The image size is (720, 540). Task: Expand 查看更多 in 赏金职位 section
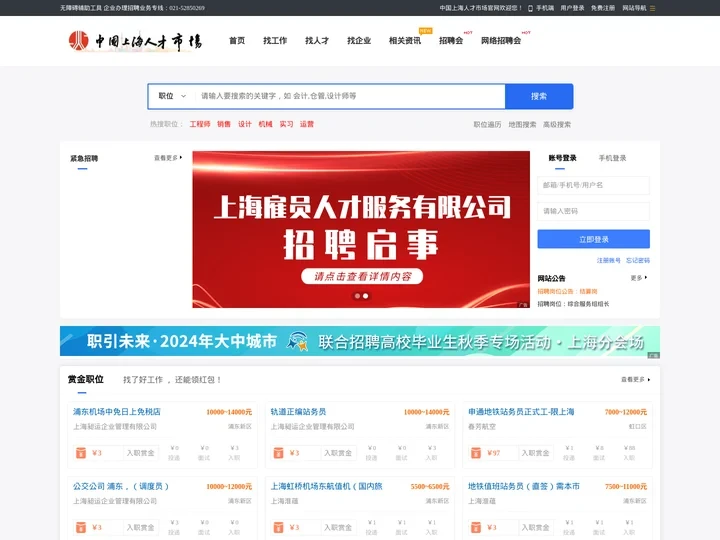[636, 380]
